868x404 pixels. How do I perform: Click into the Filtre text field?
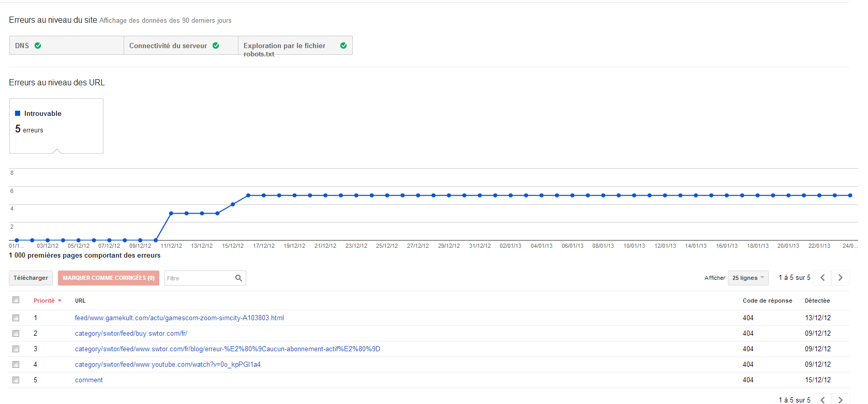click(x=199, y=278)
